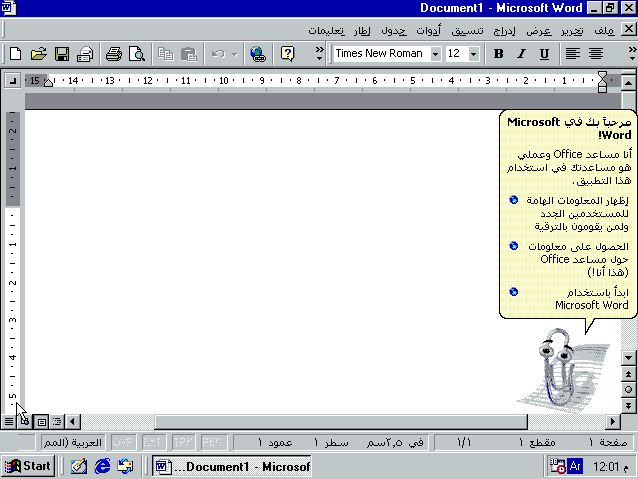Toggle Underline formatting
Viewport: 638px width, 479px height.
tap(544, 54)
